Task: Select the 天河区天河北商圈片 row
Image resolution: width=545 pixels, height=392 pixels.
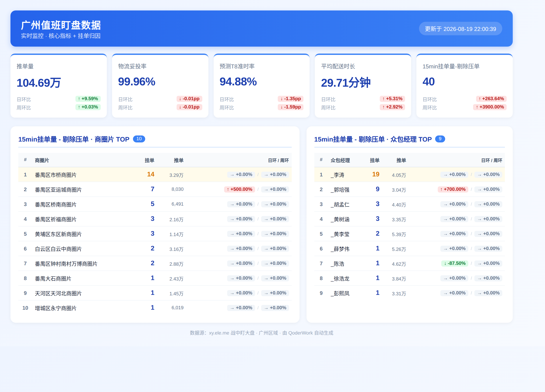Action: (x=155, y=293)
